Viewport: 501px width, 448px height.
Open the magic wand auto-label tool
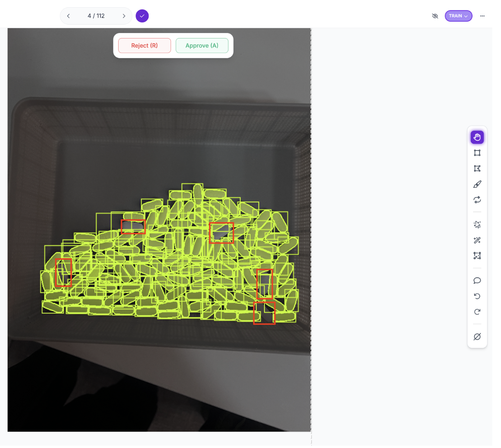coord(477,240)
